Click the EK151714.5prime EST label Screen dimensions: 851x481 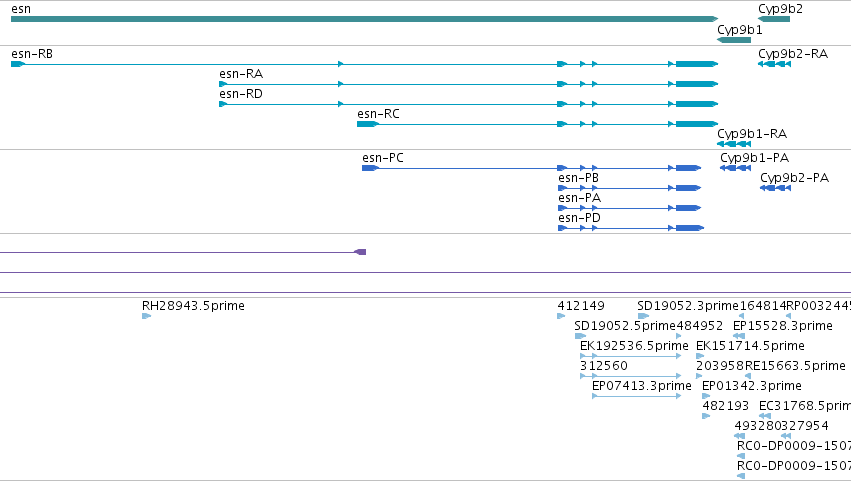[x=750, y=346]
